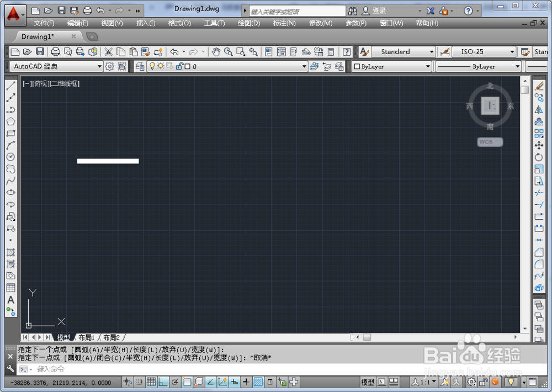Switch to the 布局1 layout tab
The height and width of the screenshot is (392, 552).
click(x=87, y=337)
